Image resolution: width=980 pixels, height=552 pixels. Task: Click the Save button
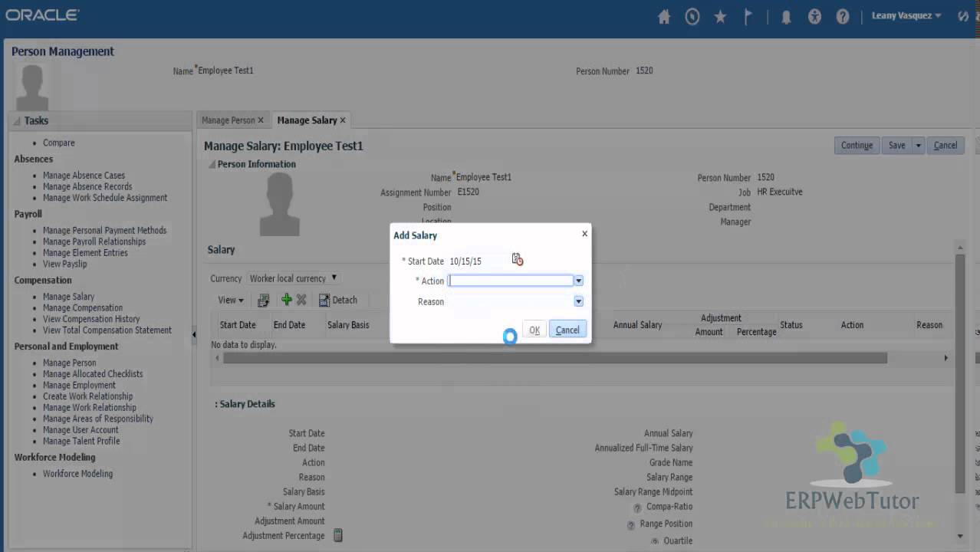[x=896, y=146]
